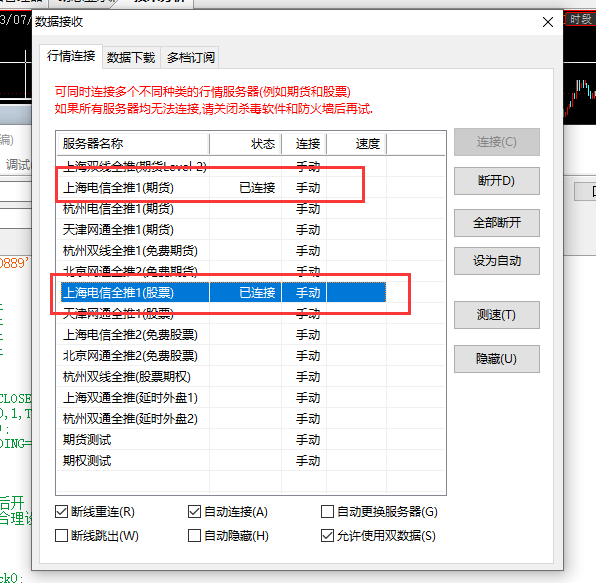This screenshot has height=583, width=596.
Task: Enable 断线跳出(W) checkbox
Action: (61, 536)
